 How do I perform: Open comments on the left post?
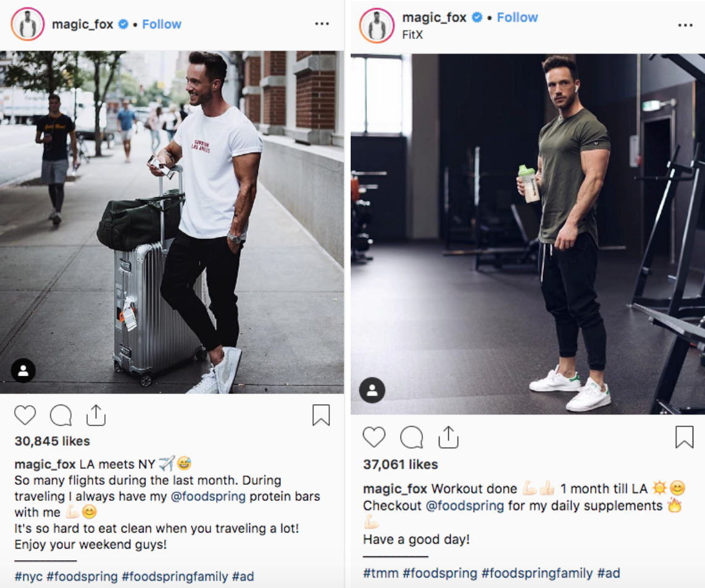pyautogui.click(x=60, y=415)
